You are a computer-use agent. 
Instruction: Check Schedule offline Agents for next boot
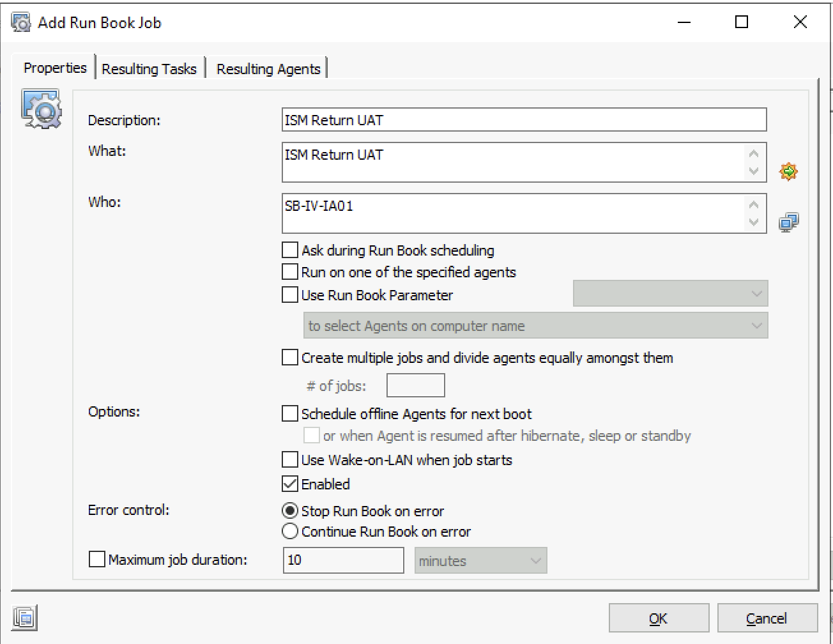coord(290,413)
